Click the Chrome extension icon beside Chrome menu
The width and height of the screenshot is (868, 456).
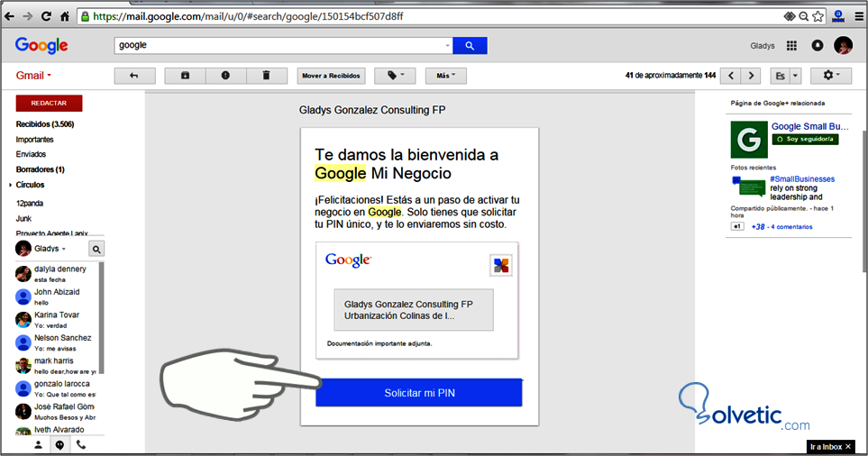[x=838, y=16]
